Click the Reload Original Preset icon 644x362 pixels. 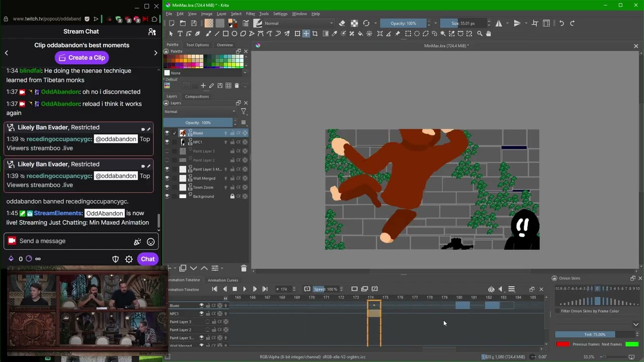pyautogui.click(x=366, y=23)
